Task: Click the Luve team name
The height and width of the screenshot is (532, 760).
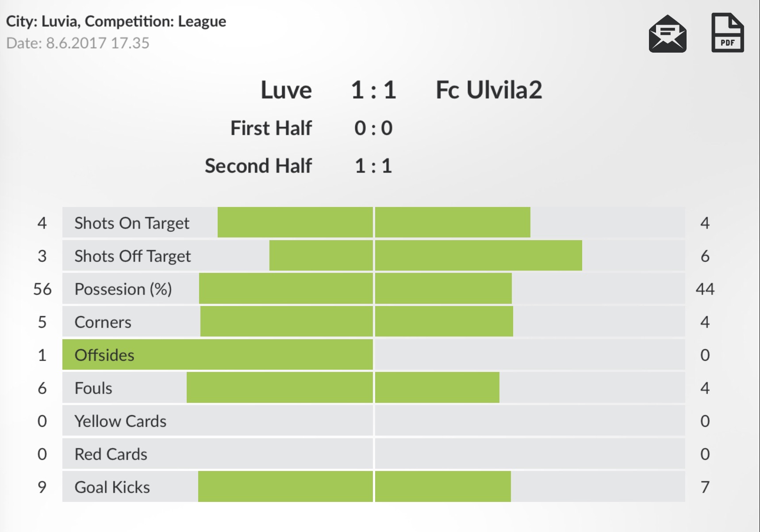Action: coord(286,90)
